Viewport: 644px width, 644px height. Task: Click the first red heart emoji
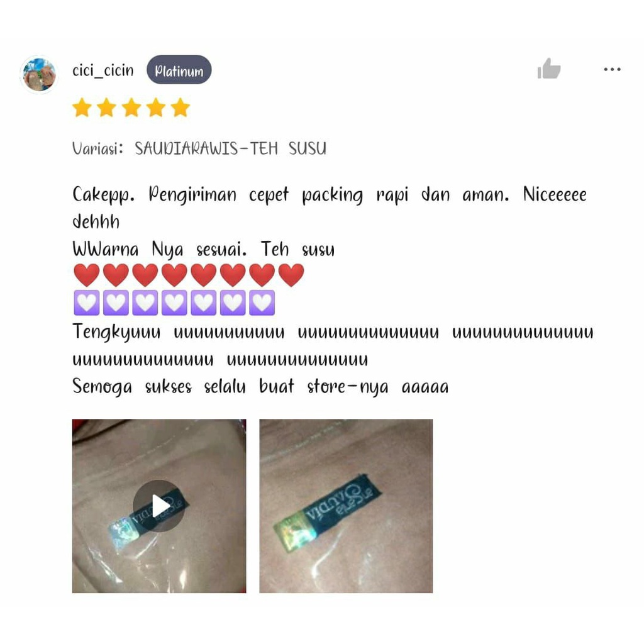[87, 275]
